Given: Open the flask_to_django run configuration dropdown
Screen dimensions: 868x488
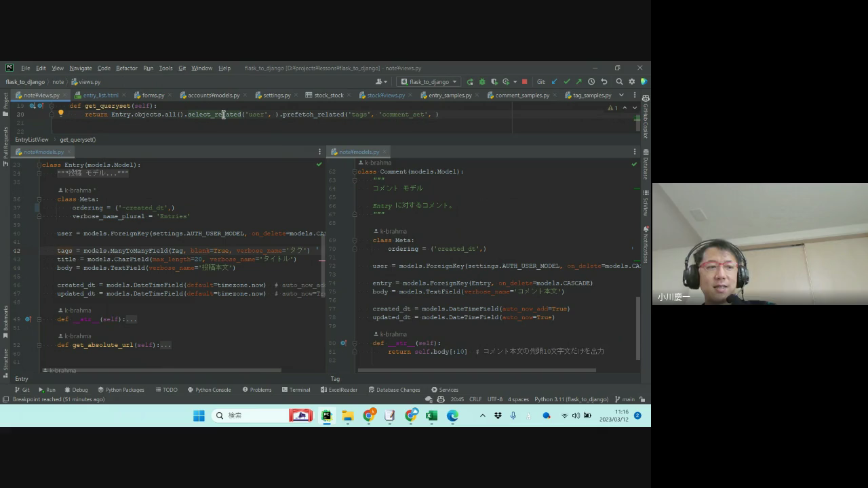Looking at the screenshot, I should (x=429, y=82).
